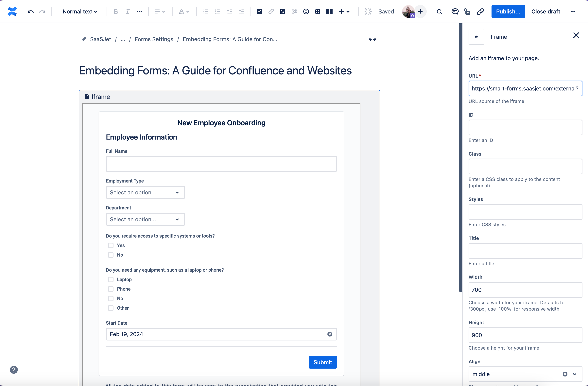
Task: Insert an emoji
Action: coord(306,11)
